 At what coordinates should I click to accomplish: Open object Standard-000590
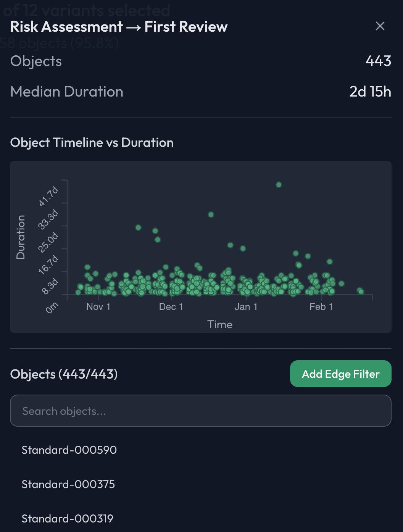click(69, 450)
